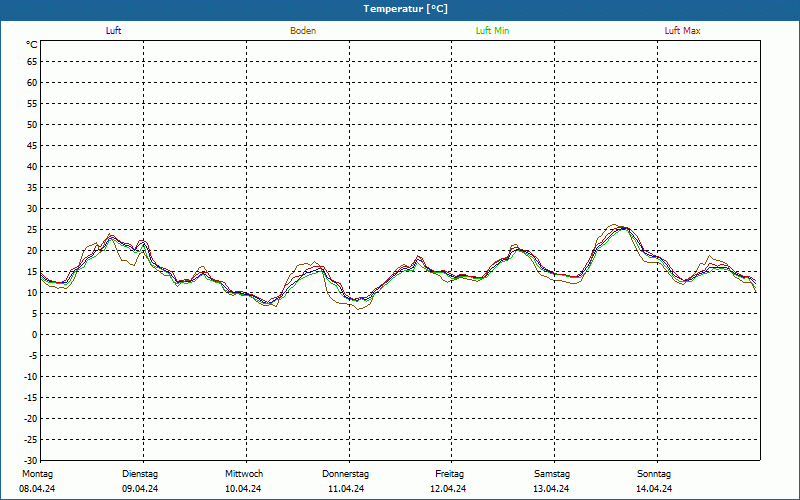The width and height of the screenshot is (800, 500).
Task: Click the -5 value on temperature axis
Action: click(x=33, y=356)
